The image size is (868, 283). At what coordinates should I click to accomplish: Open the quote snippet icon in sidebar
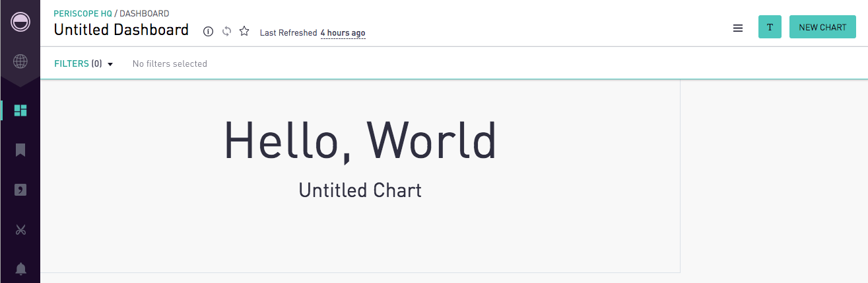coord(20,190)
